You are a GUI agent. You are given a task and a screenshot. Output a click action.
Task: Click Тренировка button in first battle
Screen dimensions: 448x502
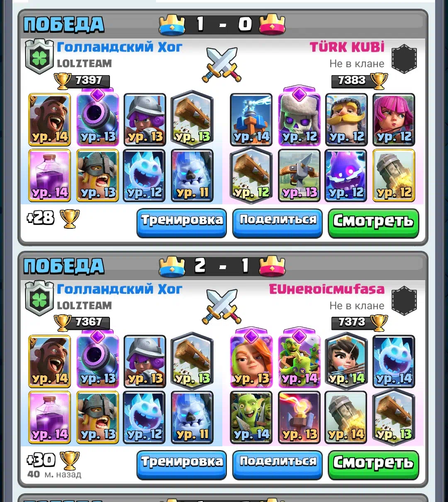click(x=182, y=223)
